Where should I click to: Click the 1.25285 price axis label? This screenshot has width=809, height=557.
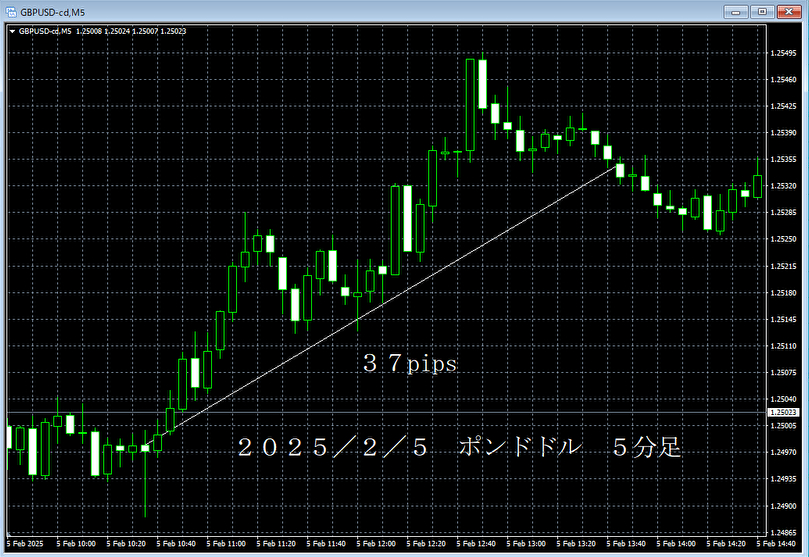tap(783, 212)
